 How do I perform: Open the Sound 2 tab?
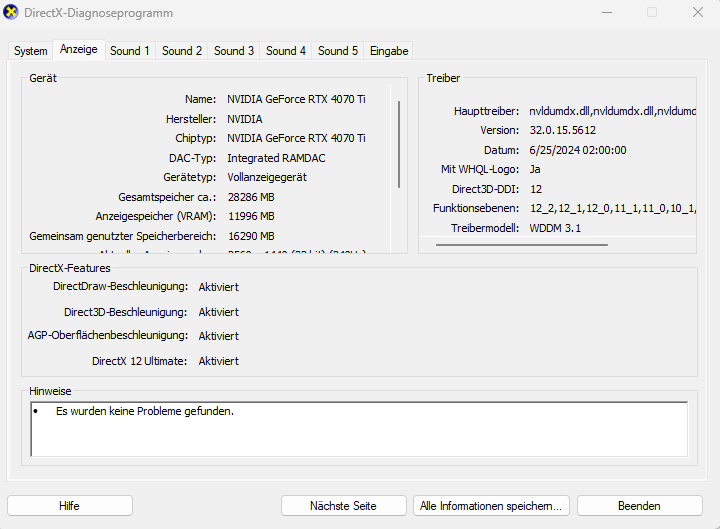(182, 51)
